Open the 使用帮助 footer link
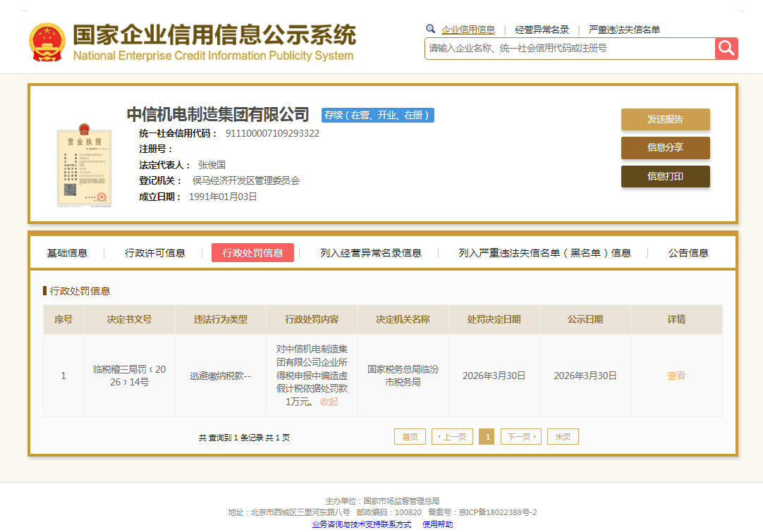This screenshot has height=532, width=763. click(x=437, y=524)
